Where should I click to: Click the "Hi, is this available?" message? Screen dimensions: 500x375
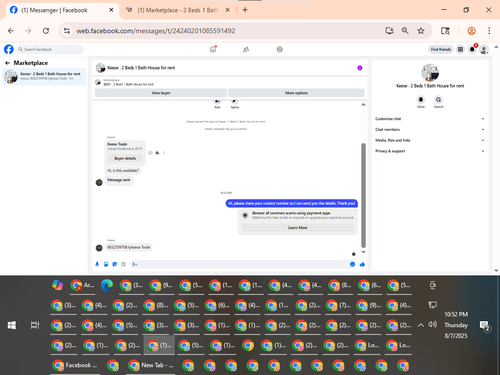coord(123,170)
